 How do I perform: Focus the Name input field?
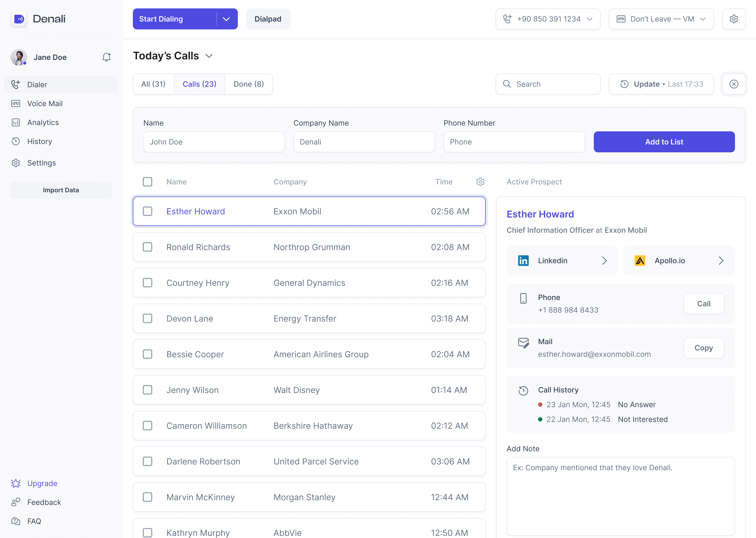pos(214,142)
